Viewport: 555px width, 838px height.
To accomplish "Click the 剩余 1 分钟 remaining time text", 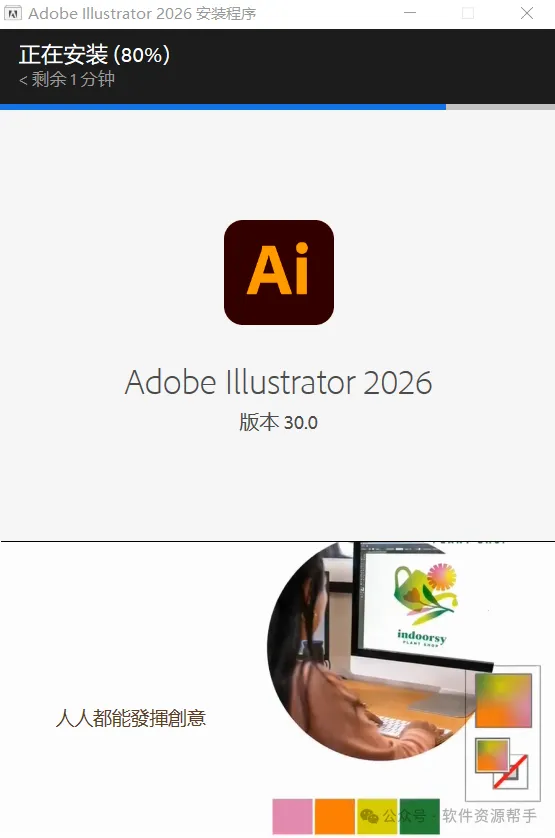I will pyautogui.click(x=67, y=80).
